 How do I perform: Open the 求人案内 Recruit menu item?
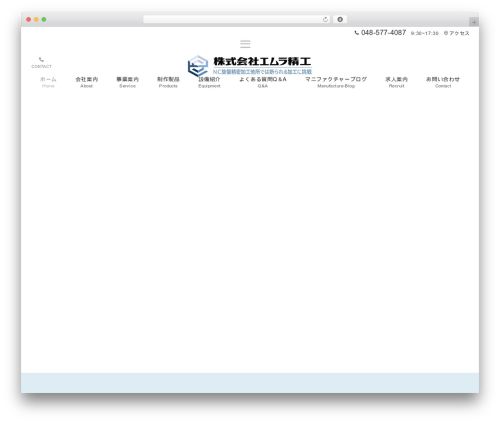coord(396,82)
